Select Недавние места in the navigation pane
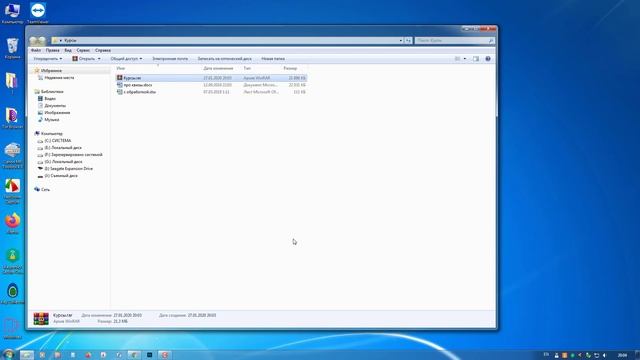This screenshot has height=360, width=640. pyautogui.click(x=59, y=78)
